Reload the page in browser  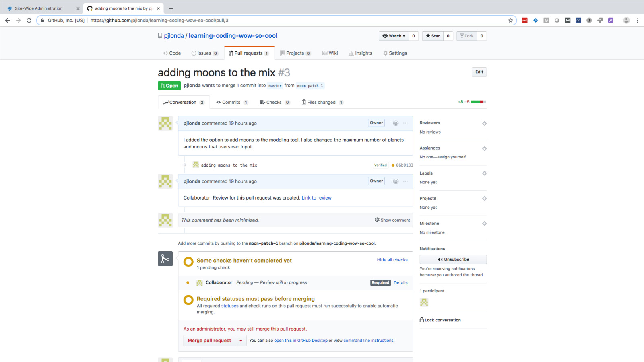tap(29, 21)
